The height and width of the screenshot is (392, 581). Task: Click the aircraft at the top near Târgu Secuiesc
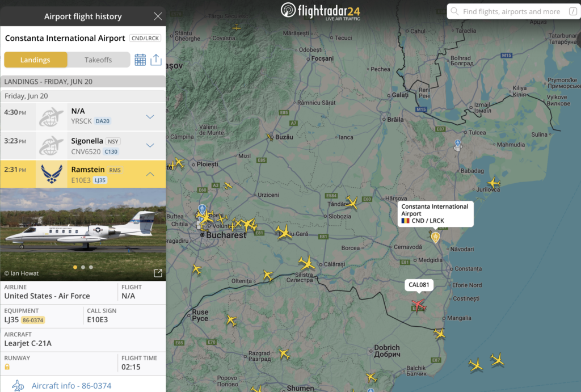(x=237, y=27)
